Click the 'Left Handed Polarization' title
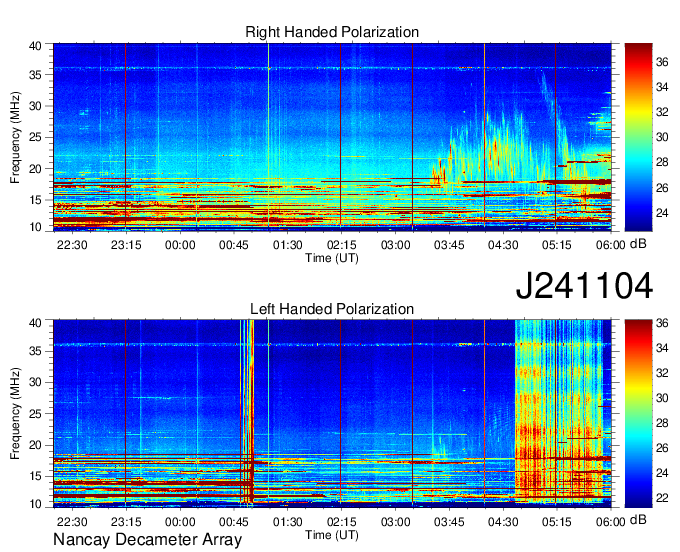This screenshot has width=680, height=552. point(332,309)
